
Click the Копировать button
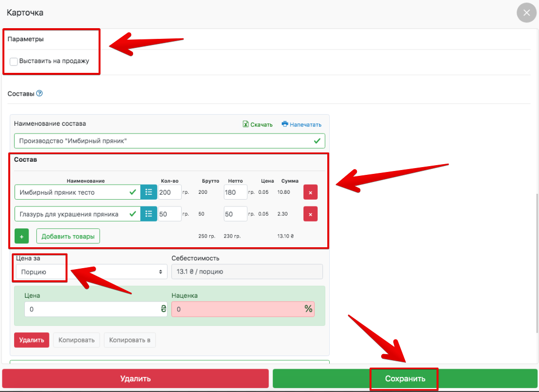coord(76,340)
